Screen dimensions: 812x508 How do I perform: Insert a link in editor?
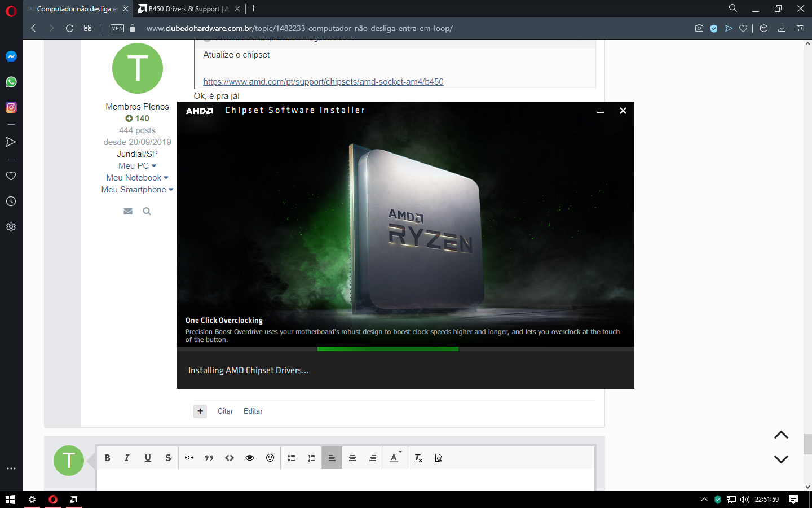click(189, 458)
